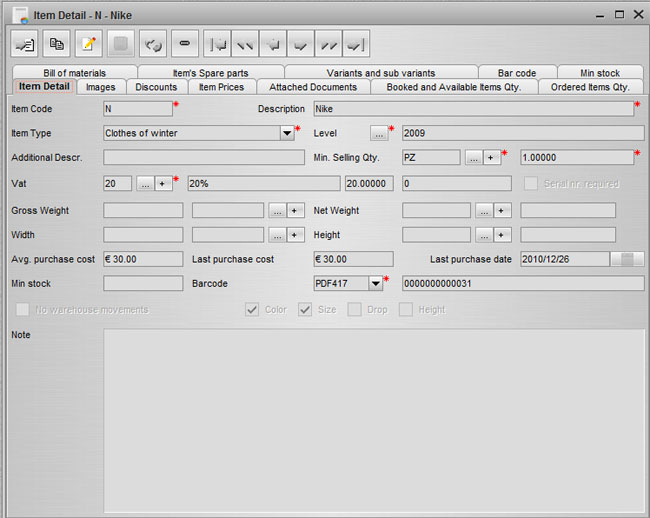Click the Level lookup ellipsis button
This screenshot has height=518, width=650.
[x=378, y=133]
